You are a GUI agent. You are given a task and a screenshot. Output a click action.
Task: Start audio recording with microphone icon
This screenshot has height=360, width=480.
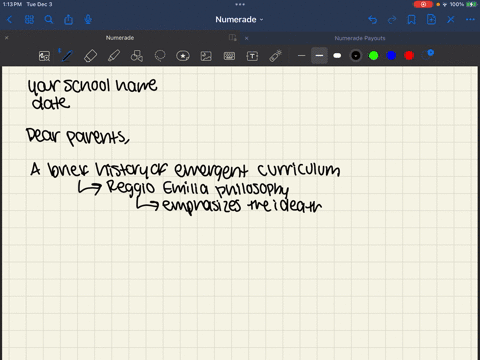[88, 19]
